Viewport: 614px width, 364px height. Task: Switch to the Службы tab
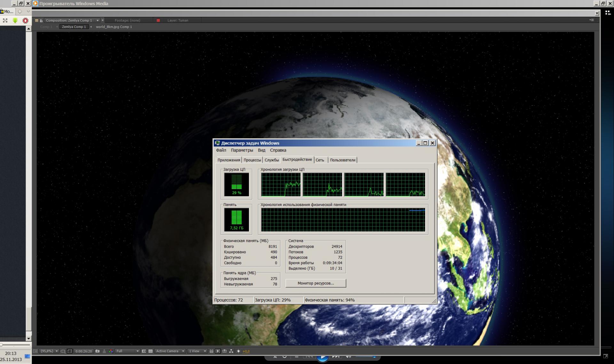(272, 160)
